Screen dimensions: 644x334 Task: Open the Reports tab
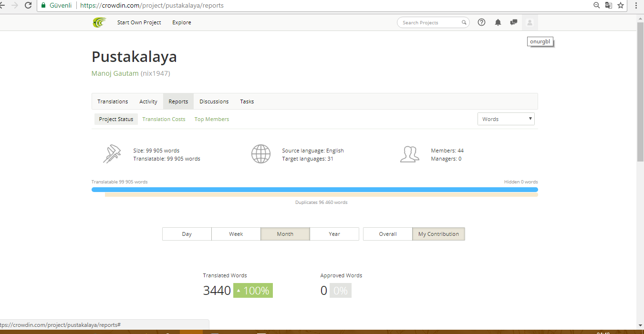178,101
